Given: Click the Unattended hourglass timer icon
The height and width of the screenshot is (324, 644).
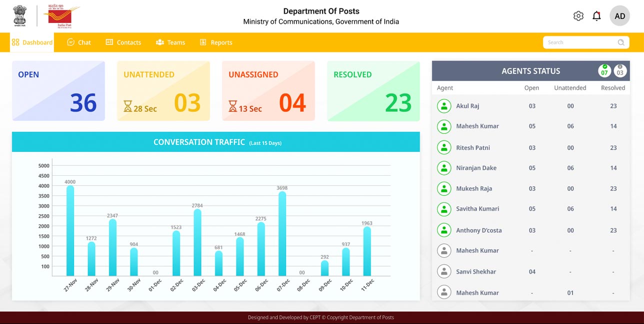Looking at the screenshot, I should (128, 106).
